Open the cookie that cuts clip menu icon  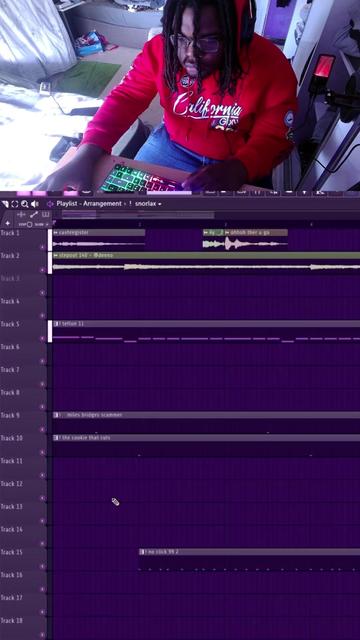click(56, 438)
